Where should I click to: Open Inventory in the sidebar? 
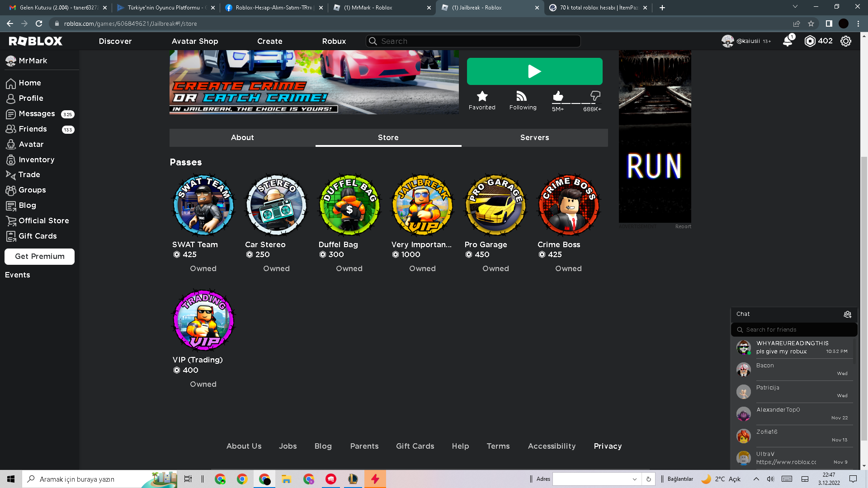click(30, 160)
